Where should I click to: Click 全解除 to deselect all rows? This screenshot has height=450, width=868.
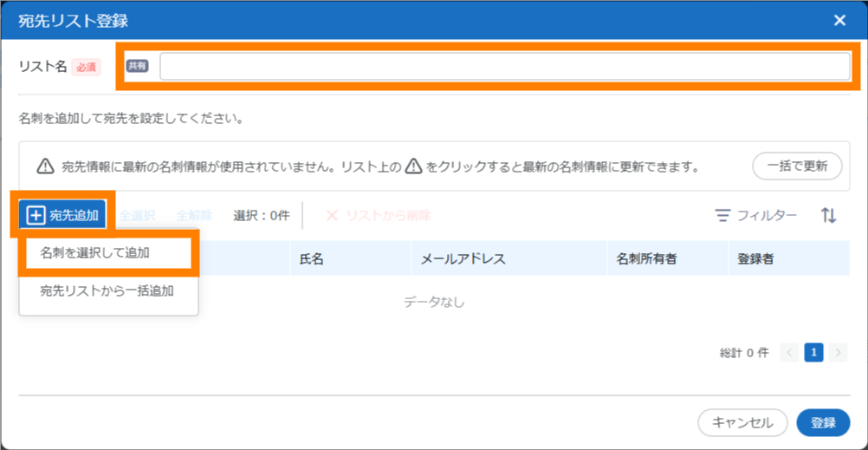(x=194, y=215)
